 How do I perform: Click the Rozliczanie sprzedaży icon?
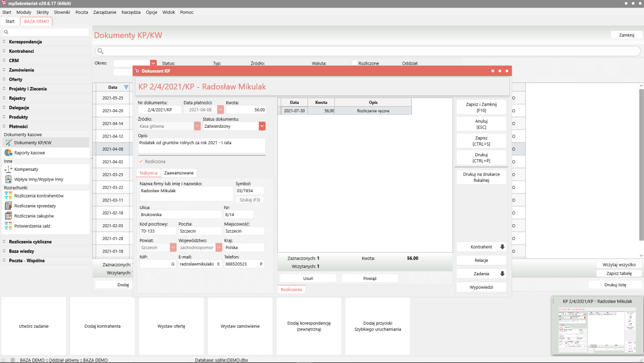point(9,206)
